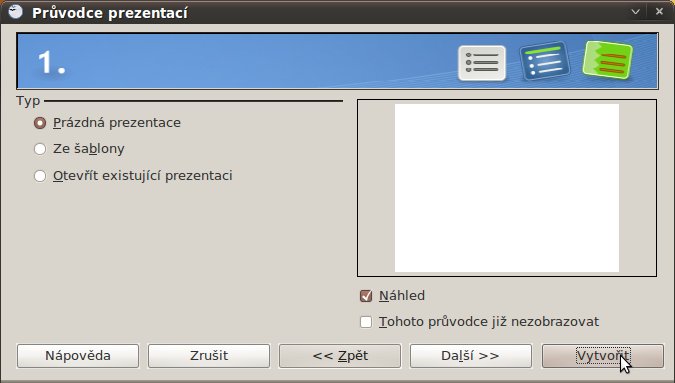Choose the Ze šablony radio option
The image size is (675, 383).
click(40, 149)
